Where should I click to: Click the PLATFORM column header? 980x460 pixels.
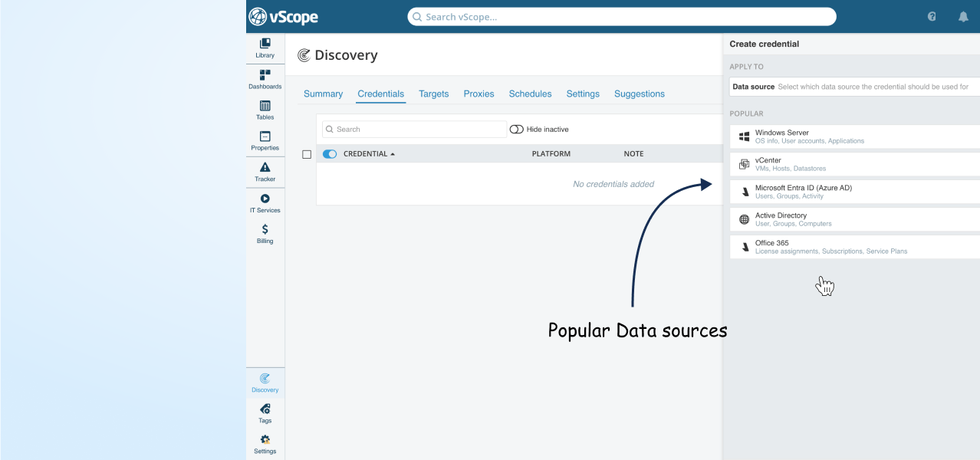(x=551, y=154)
